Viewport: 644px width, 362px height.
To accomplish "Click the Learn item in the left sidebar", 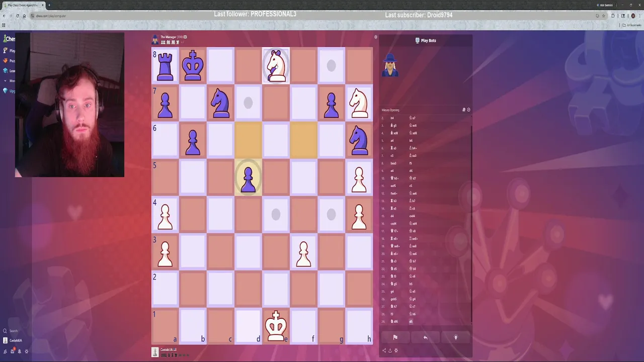I will pyautogui.click(x=9, y=71).
